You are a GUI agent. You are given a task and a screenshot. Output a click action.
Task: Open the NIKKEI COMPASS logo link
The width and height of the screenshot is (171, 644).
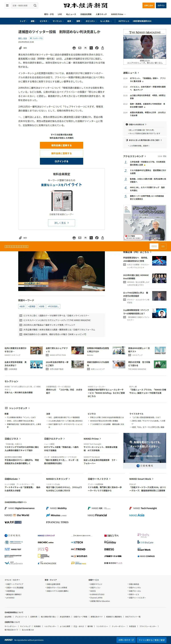click(146, 556)
